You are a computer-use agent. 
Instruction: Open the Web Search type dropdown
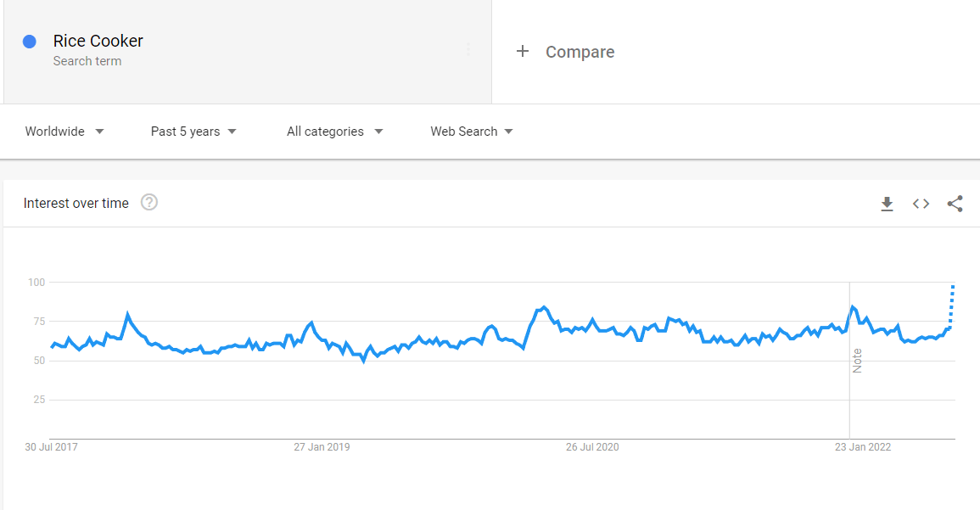coord(472,132)
